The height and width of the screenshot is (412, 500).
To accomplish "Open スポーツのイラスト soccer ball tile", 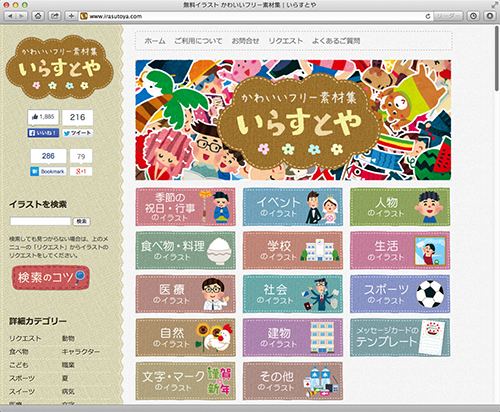I will [400, 294].
